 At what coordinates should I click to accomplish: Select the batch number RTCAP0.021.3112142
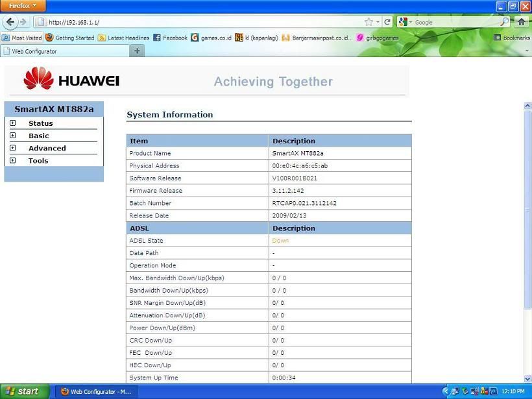(304, 203)
